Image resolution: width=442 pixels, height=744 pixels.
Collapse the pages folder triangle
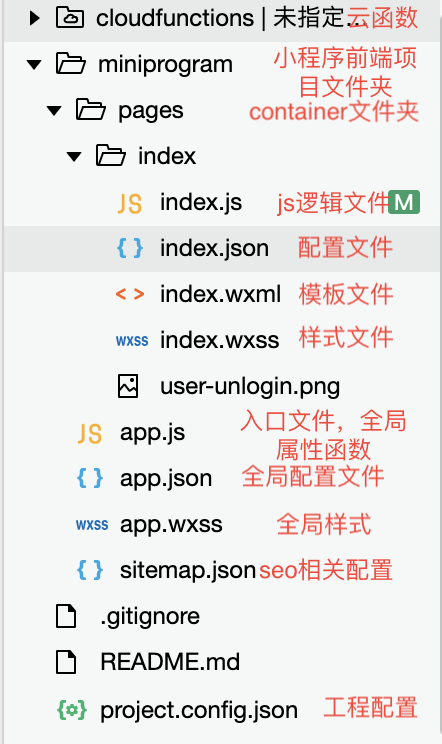point(54,111)
